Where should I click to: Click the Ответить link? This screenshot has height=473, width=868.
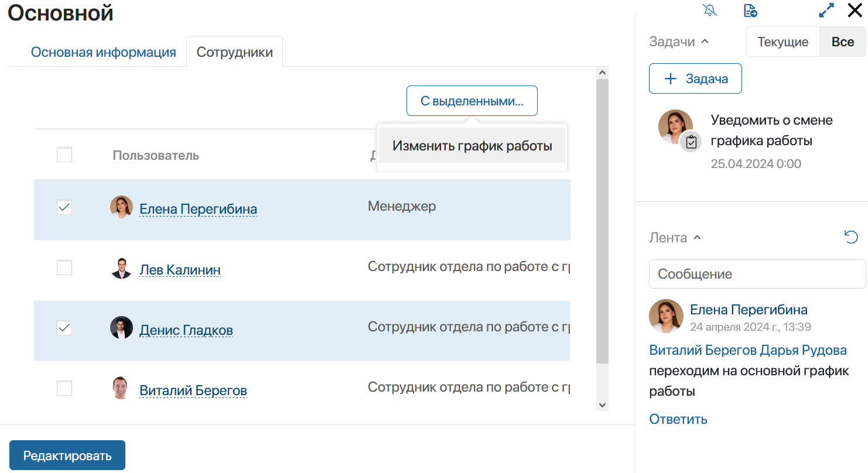point(678,419)
